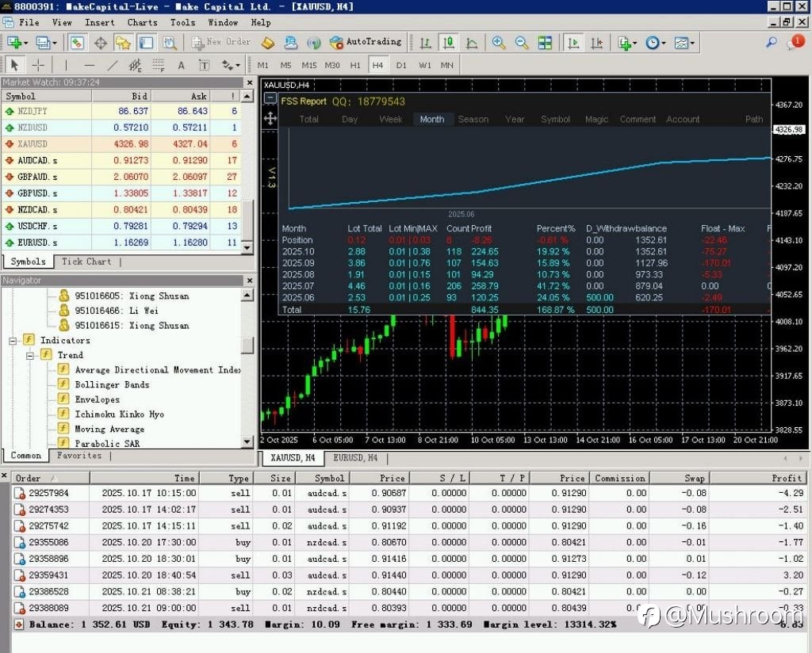Click the New Order button

221,43
